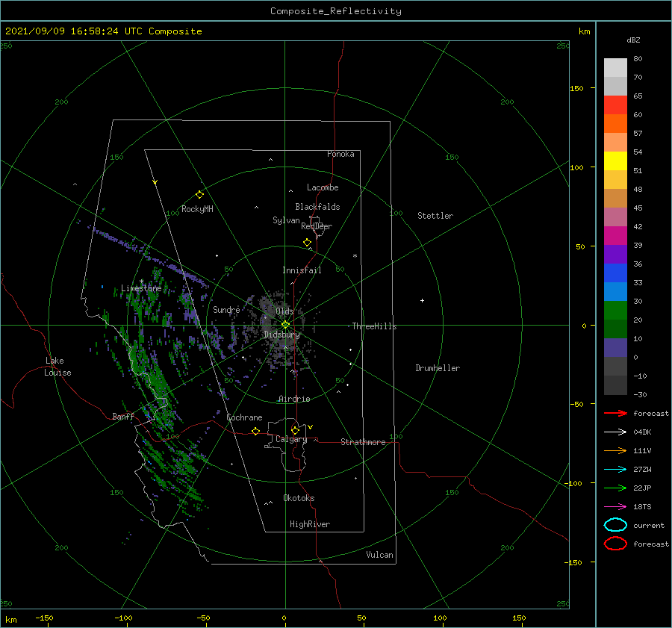Image resolution: width=672 pixels, height=628 pixels.
Task: Click the red forecast ellipse legend icon
Action: coord(615,544)
